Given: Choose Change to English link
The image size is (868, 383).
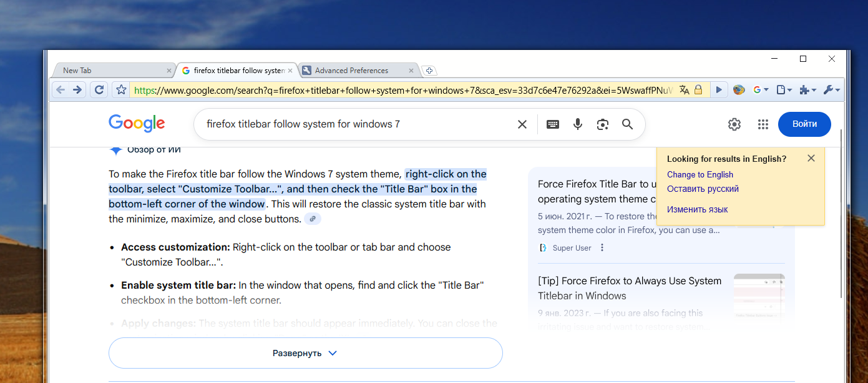Looking at the screenshot, I should coord(700,174).
